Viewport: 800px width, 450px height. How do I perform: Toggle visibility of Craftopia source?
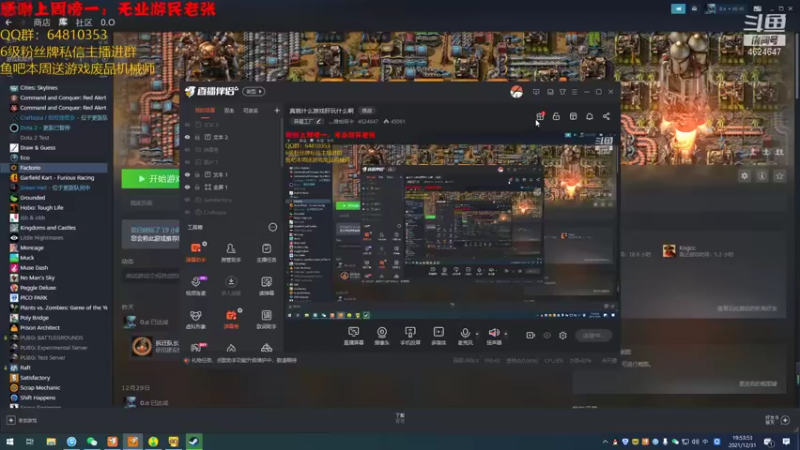click(187, 212)
